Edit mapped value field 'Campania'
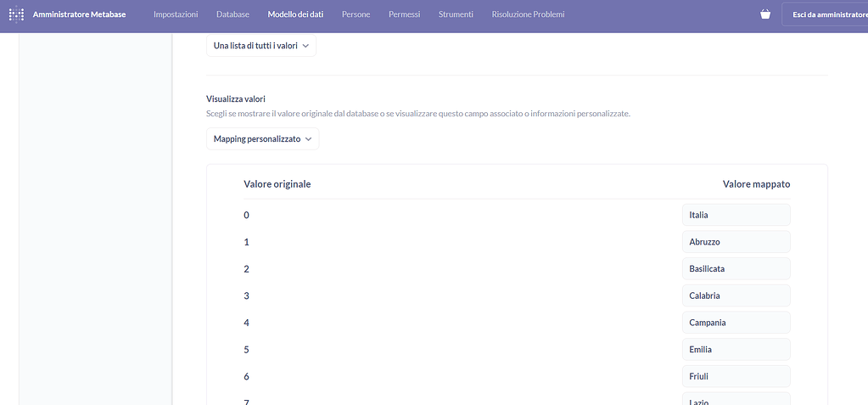868x405 pixels. pyautogui.click(x=736, y=323)
